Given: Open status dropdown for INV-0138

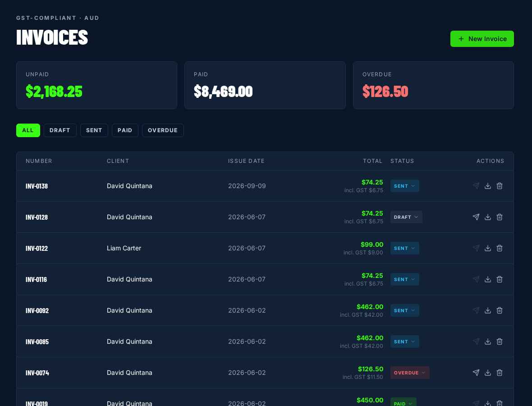Looking at the screenshot, I should tap(404, 186).
